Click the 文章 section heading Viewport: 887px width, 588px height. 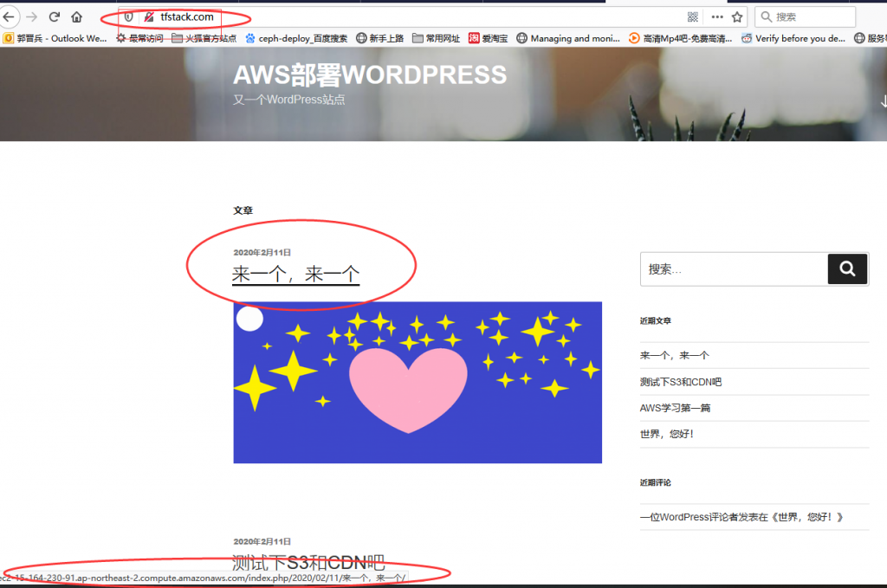pyautogui.click(x=243, y=210)
